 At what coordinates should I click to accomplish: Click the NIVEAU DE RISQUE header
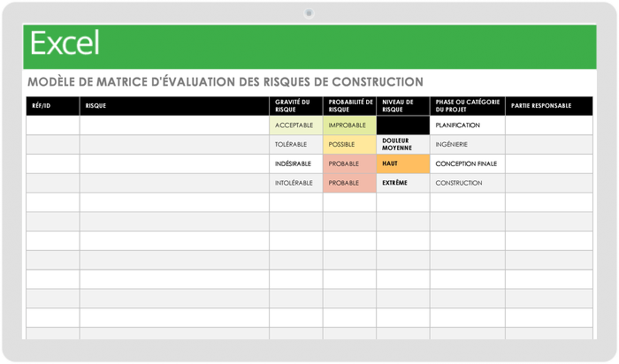[x=403, y=106]
